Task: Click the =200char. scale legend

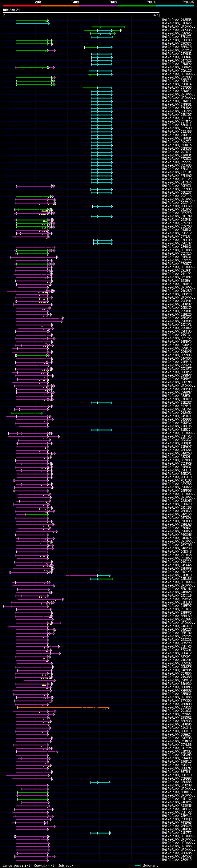Action: [x=147, y=866]
